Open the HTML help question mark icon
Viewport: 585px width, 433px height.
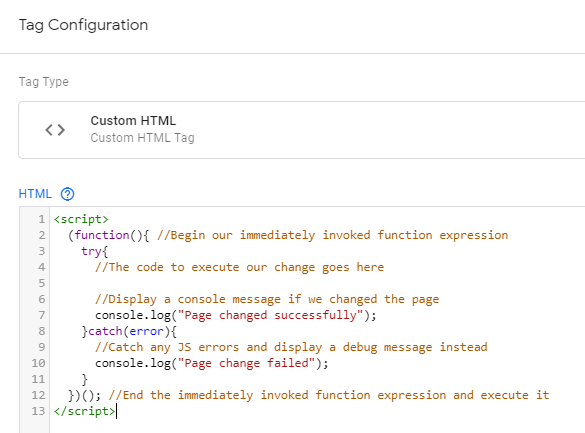(x=68, y=194)
